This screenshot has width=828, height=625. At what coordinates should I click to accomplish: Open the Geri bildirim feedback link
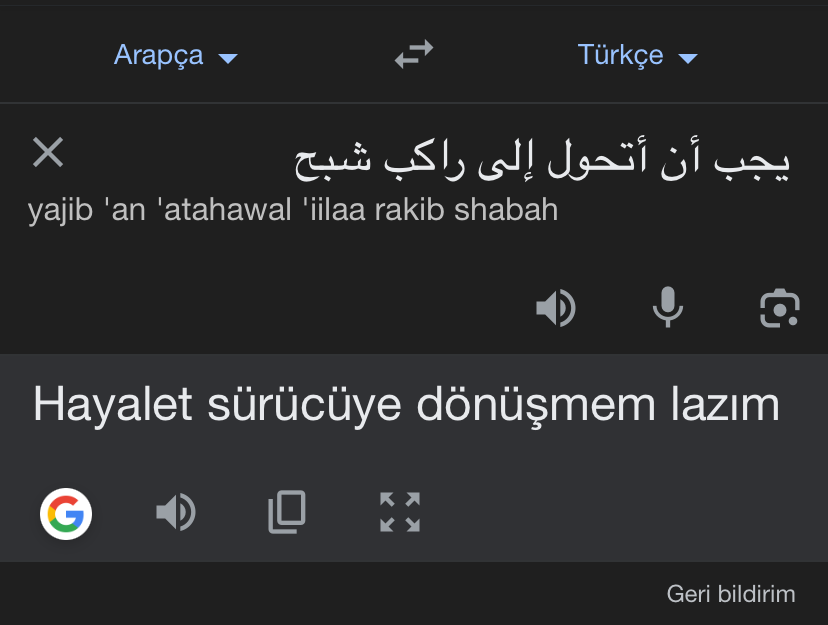[x=729, y=593]
